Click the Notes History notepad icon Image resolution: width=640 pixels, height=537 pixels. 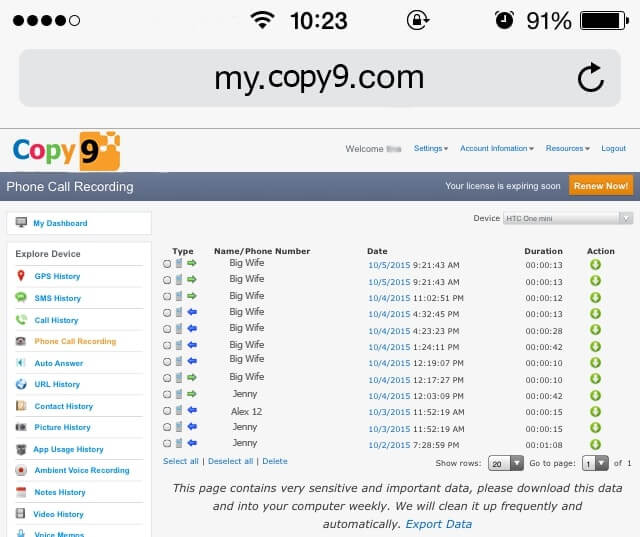pyautogui.click(x=21, y=492)
